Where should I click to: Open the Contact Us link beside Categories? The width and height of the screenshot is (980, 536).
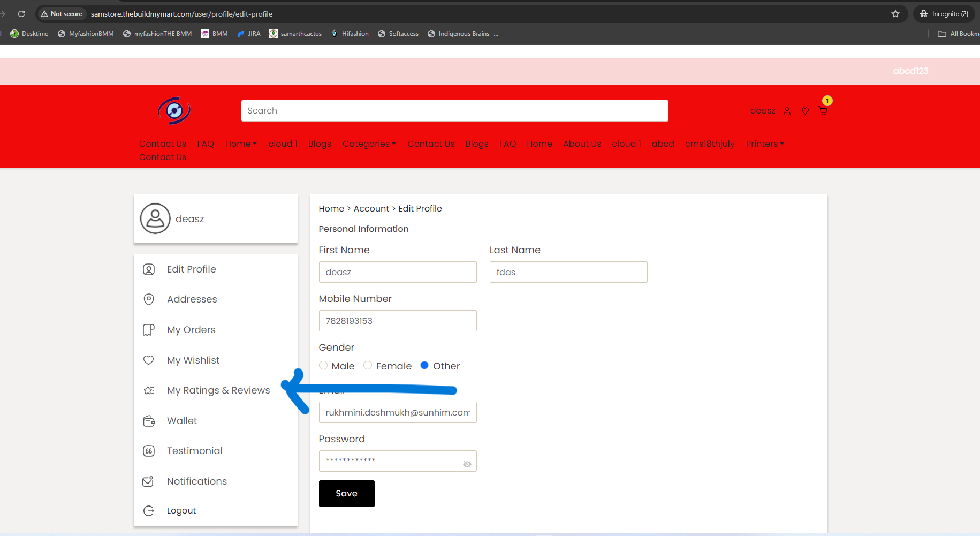click(431, 144)
